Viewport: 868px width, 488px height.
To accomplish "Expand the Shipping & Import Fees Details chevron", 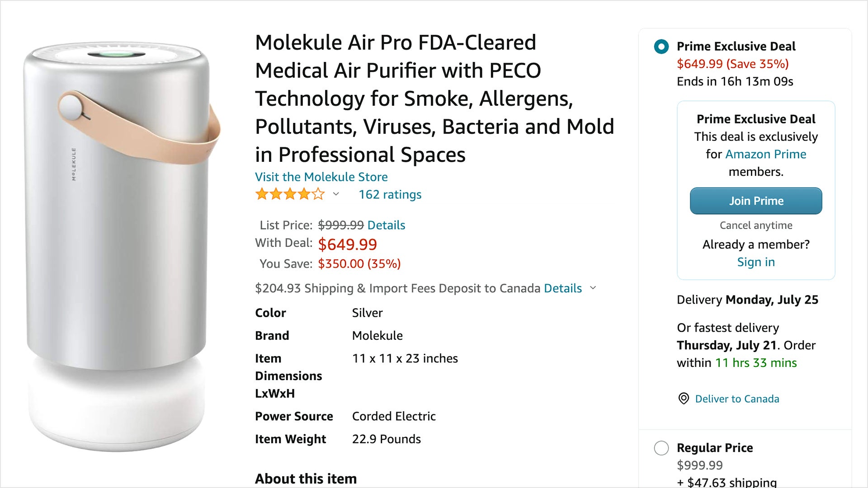I will tap(593, 288).
